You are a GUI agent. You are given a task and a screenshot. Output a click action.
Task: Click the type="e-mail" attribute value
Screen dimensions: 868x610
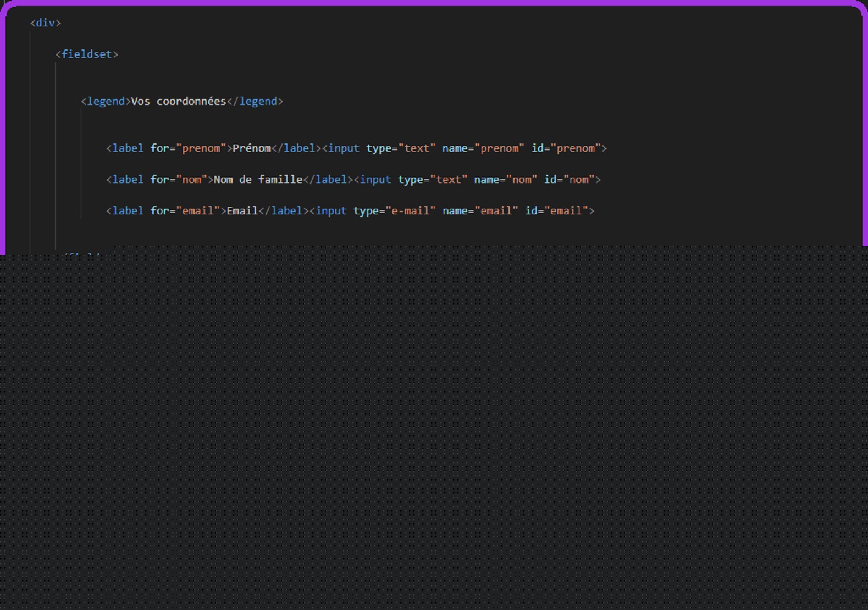410,211
